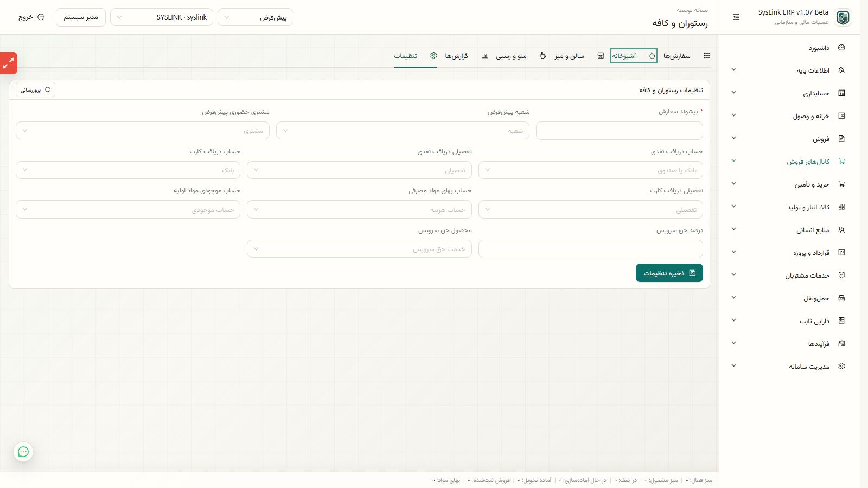Click the مدیر سیستم user button
This screenshot has width=868, height=488.
tap(81, 17)
